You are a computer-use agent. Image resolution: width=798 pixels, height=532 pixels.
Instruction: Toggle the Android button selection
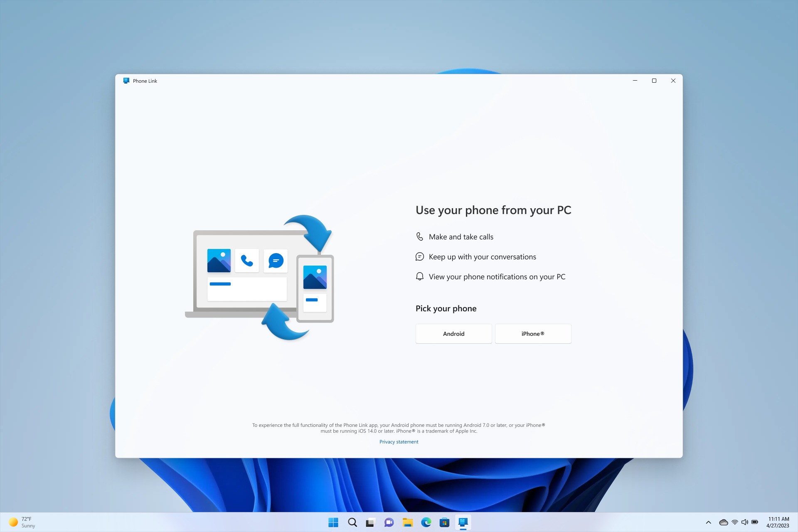453,334
